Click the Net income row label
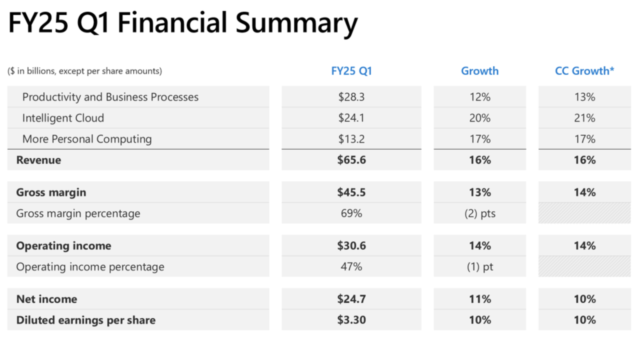Viewport: 644px width, 344px height. coord(47,299)
